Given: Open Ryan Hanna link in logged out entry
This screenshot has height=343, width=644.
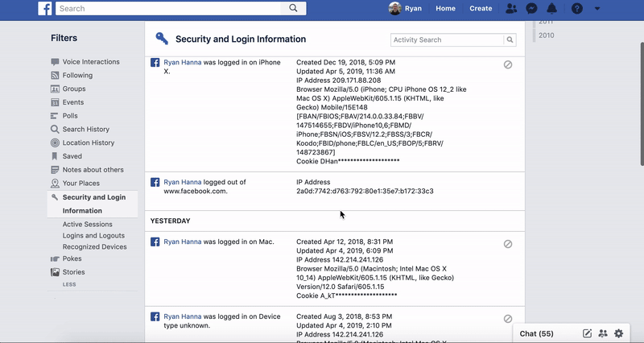Looking at the screenshot, I should [x=183, y=182].
